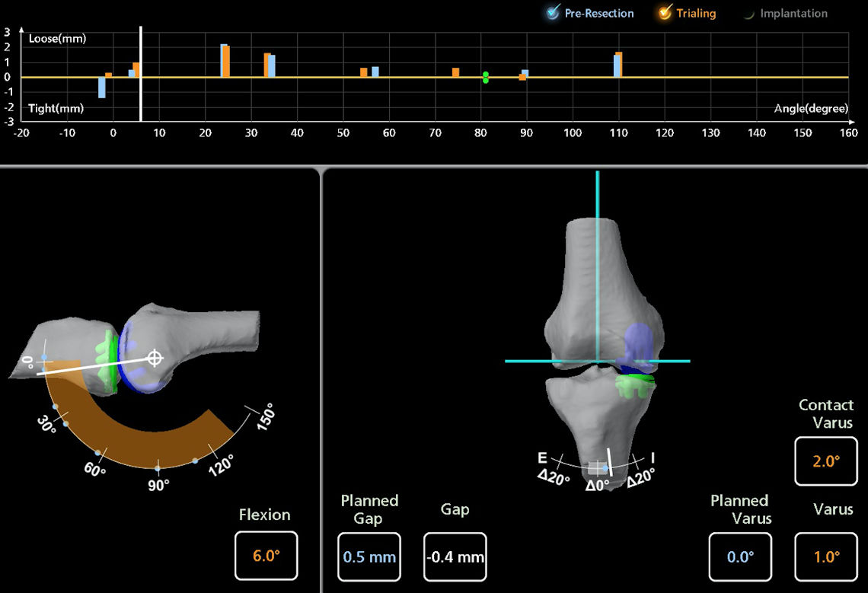Click the crosshair target on femur side view
Screen dimensions: 868x593
tap(155, 358)
